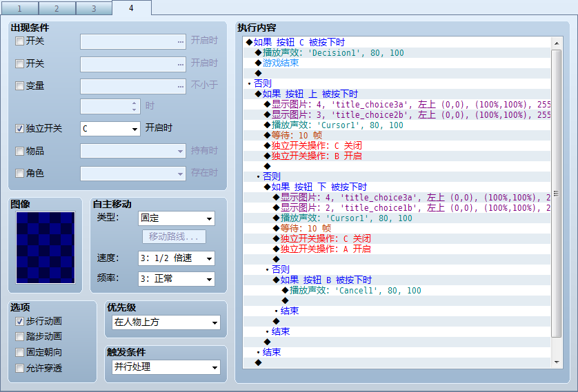This screenshot has height=392, width=578.
Task: Click the scroll down arrow in 执行内容
Action: pyautogui.click(x=557, y=362)
